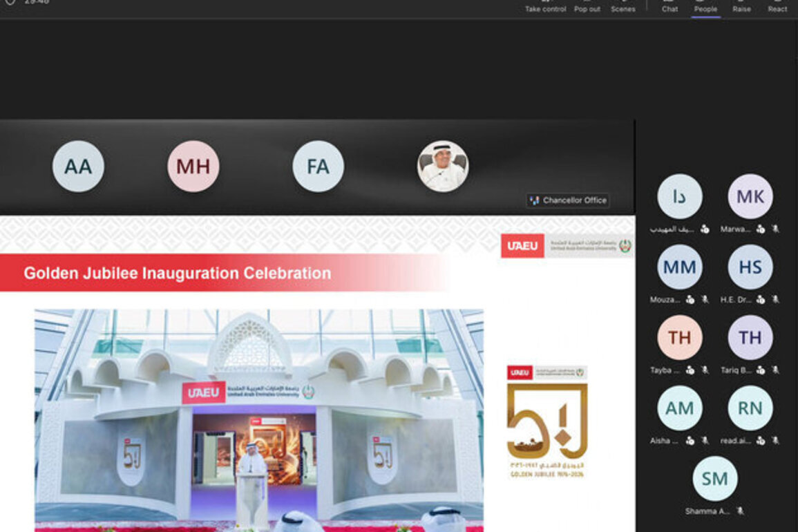Click the status icon beside Marwa's name
798x532 pixels.
tap(760, 229)
